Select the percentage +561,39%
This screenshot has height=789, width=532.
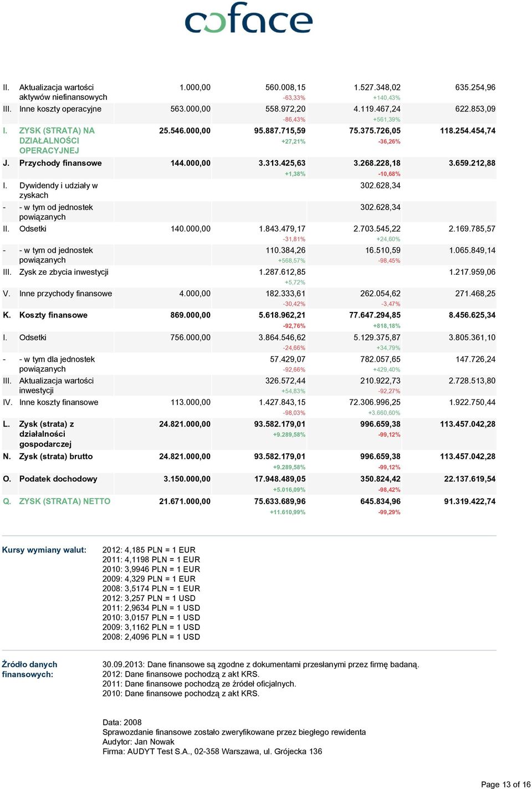[x=387, y=120]
